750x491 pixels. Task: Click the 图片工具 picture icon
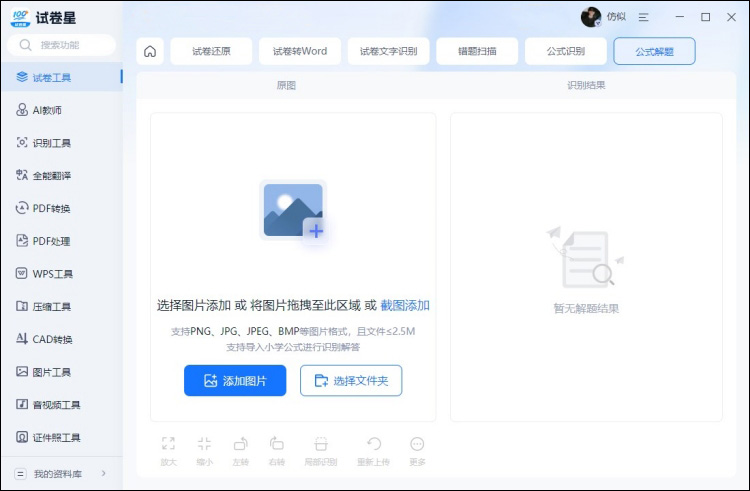click(x=22, y=371)
